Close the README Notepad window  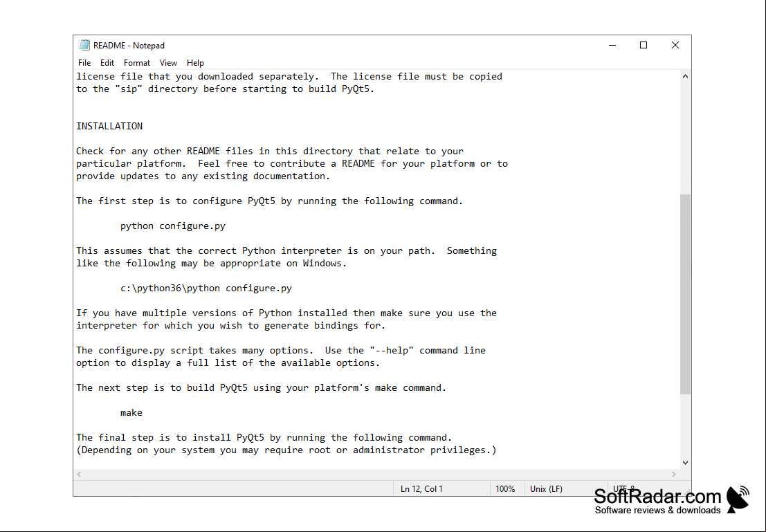tap(675, 46)
